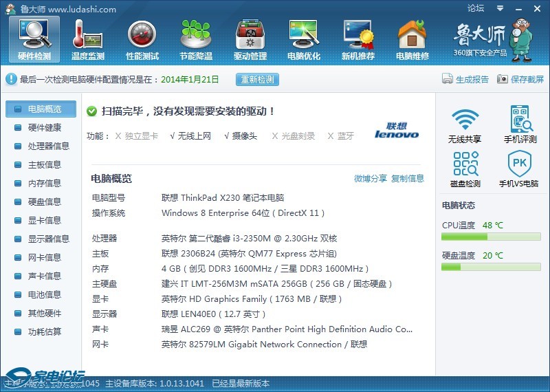Click the 光盘刻录 feature indicator
This screenshot has height=392, width=550.
coord(294,135)
